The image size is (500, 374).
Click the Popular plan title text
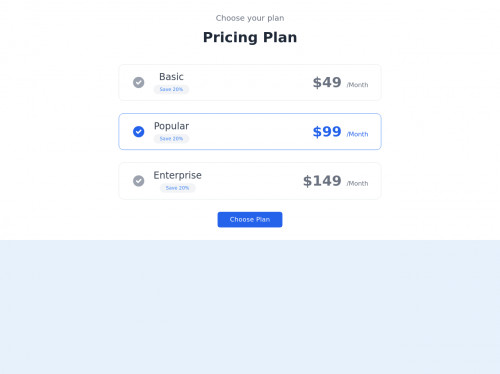click(x=171, y=126)
